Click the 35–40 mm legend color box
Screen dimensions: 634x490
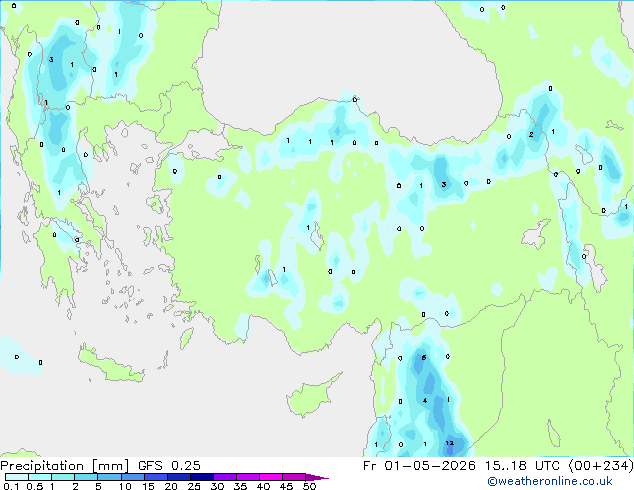(248, 477)
